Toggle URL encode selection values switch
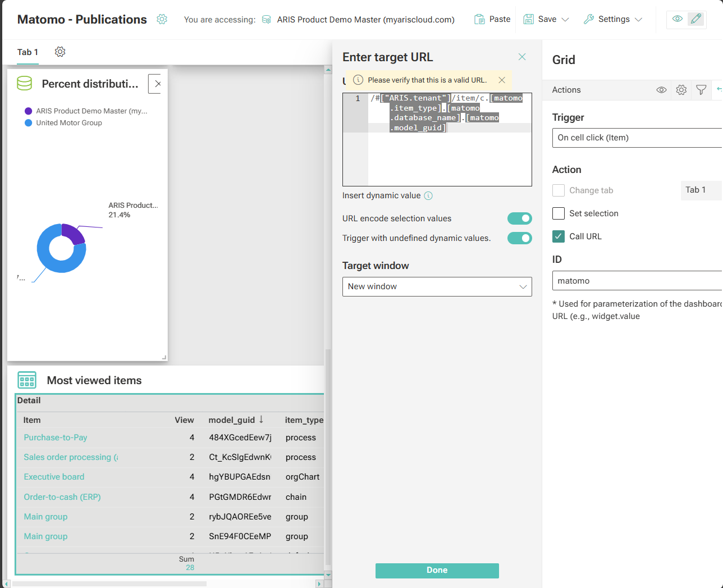The image size is (723, 588). coord(520,218)
